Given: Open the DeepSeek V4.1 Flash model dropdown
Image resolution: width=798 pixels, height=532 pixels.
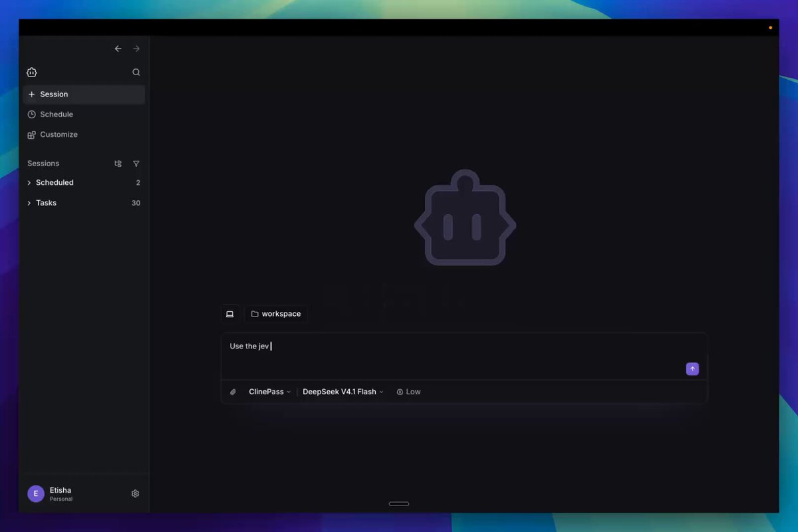Looking at the screenshot, I should [x=343, y=392].
